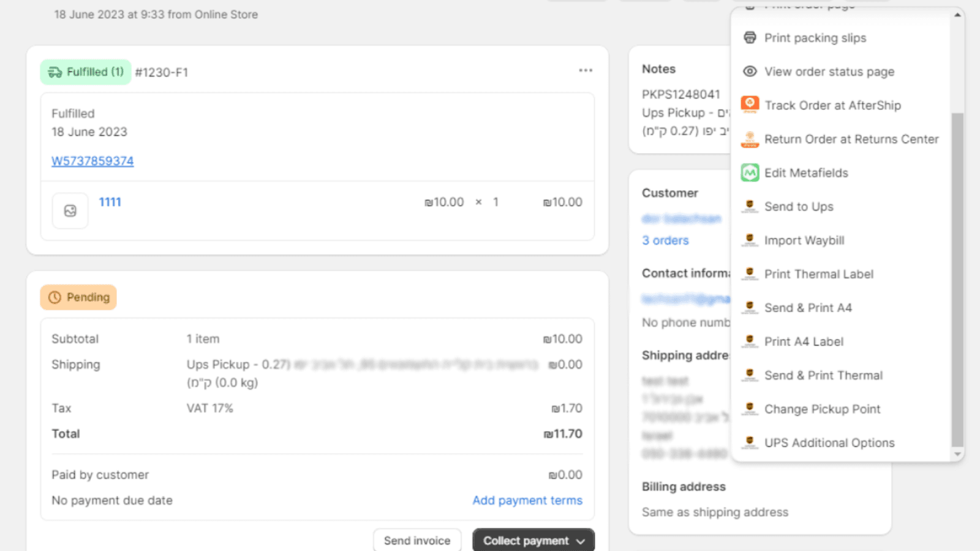This screenshot has width=980, height=551.
Task: Click the truck icon in the Fulfilled badge
Action: pos(54,72)
